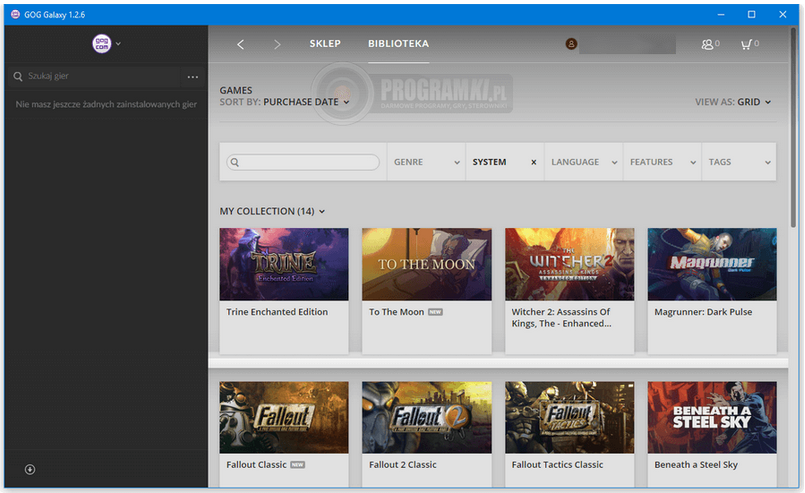Viewport: 805px width, 493px height.
Task: Click 'To The Moon' title text
Action: pos(396,312)
